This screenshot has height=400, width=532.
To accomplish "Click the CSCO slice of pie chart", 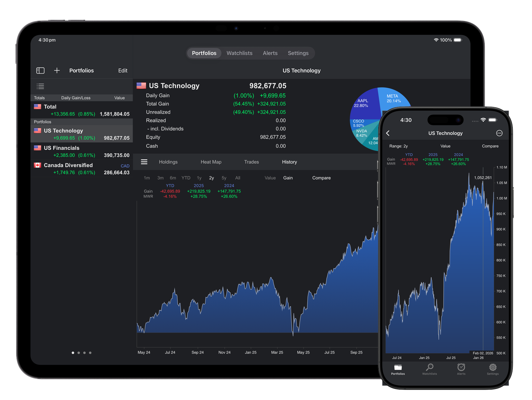I will 359,123.
